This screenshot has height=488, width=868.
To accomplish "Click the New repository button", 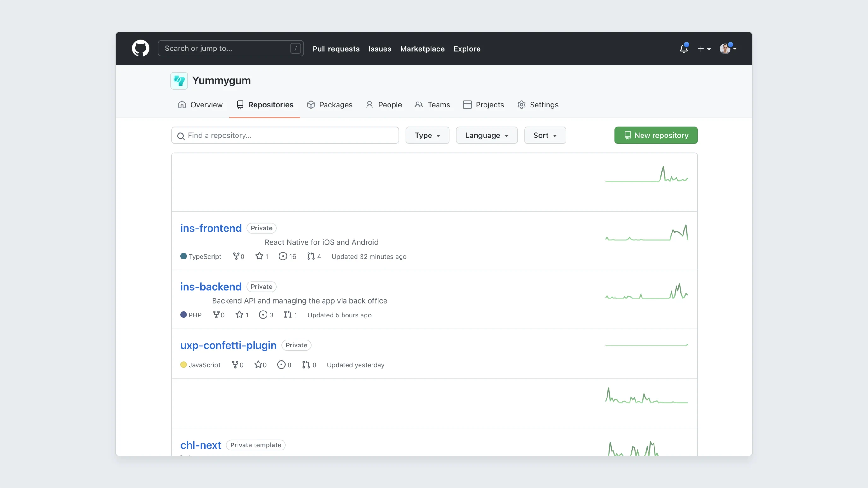I will (x=656, y=135).
